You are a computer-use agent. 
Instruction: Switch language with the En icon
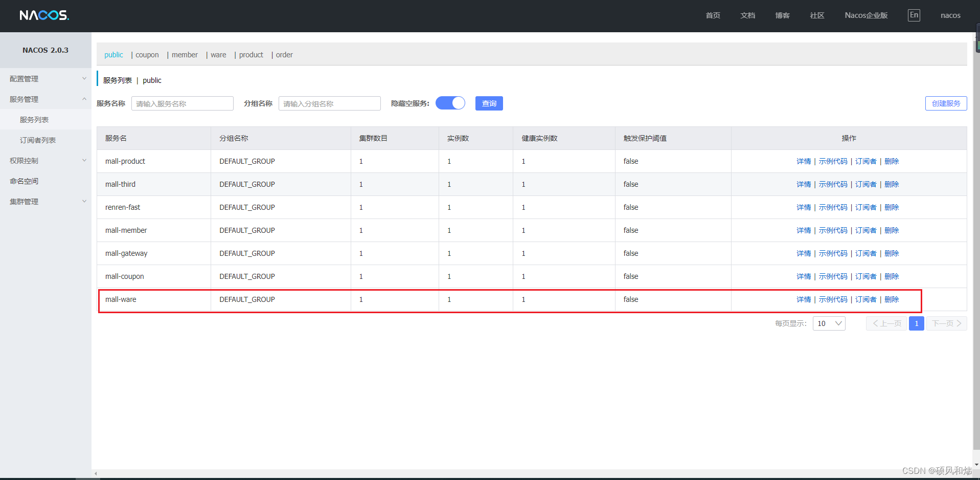[914, 15]
